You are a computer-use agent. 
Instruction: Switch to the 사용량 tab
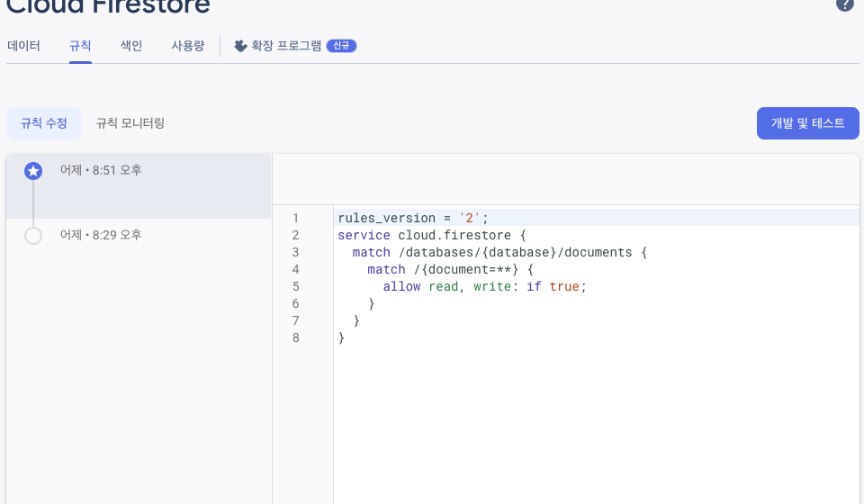[187, 46]
